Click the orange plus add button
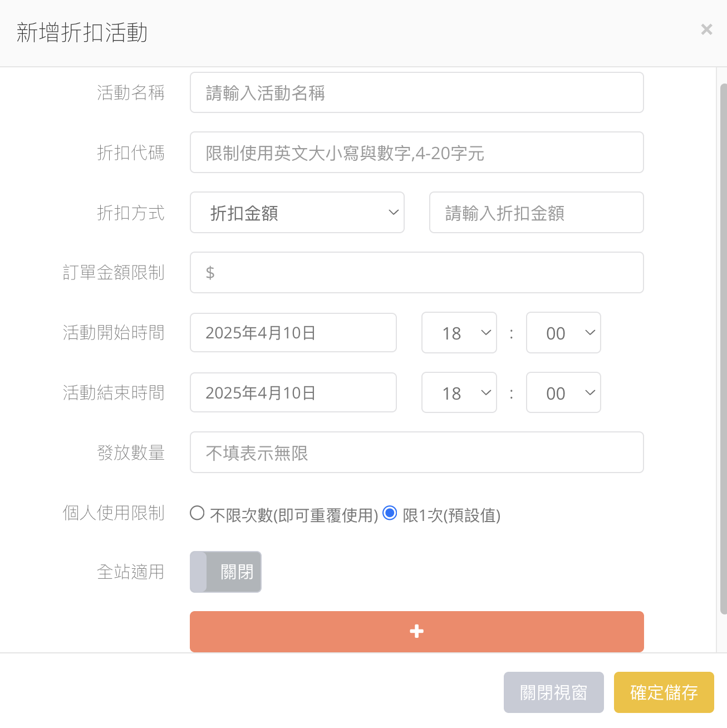 click(416, 631)
